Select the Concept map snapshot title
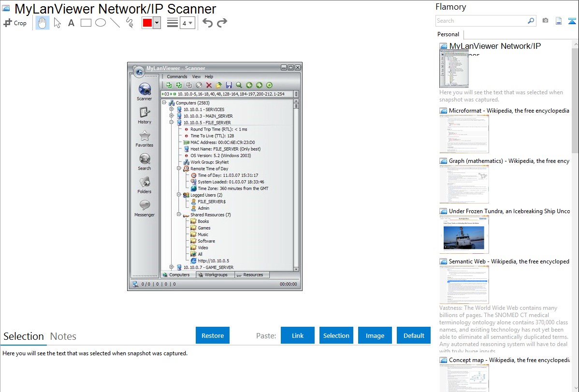The image size is (579, 392). click(x=509, y=360)
